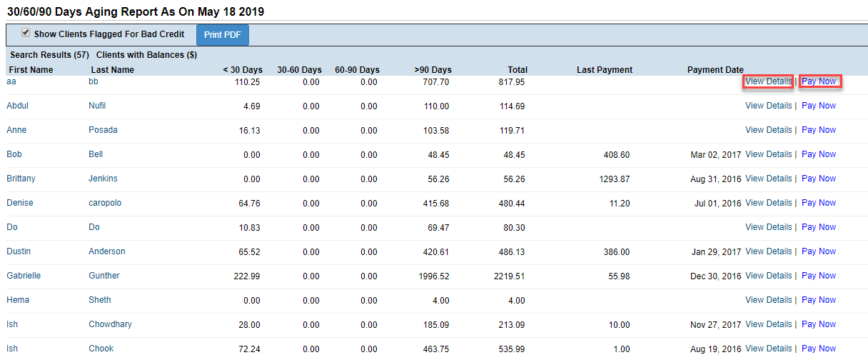Click last name link Gunther
Image resolution: width=868 pixels, height=360 pixels.
point(104,276)
